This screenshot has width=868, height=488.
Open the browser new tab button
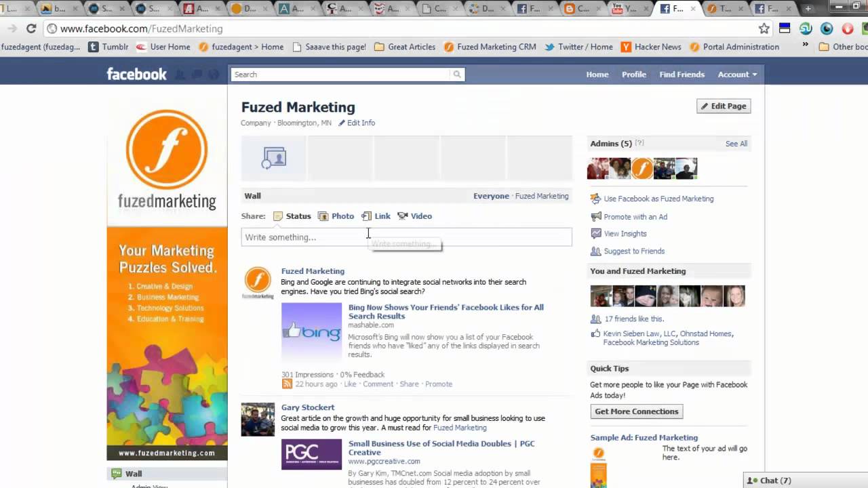coord(808,9)
